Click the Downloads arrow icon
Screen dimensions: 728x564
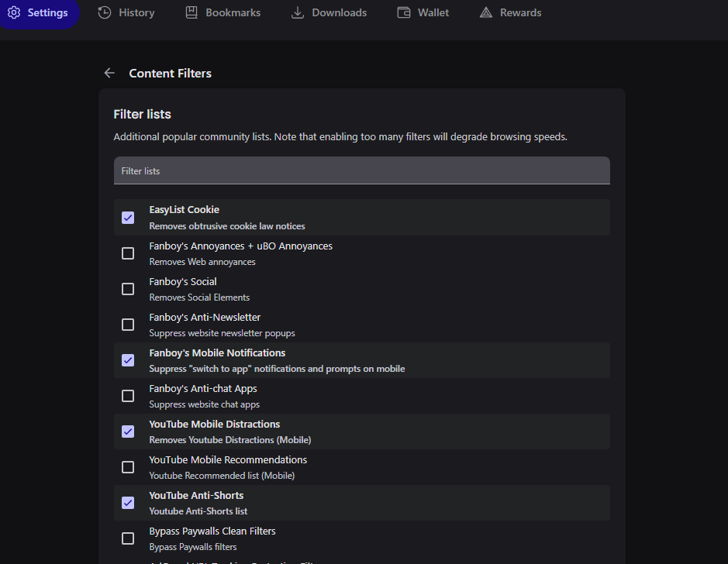(x=298, y=12)
